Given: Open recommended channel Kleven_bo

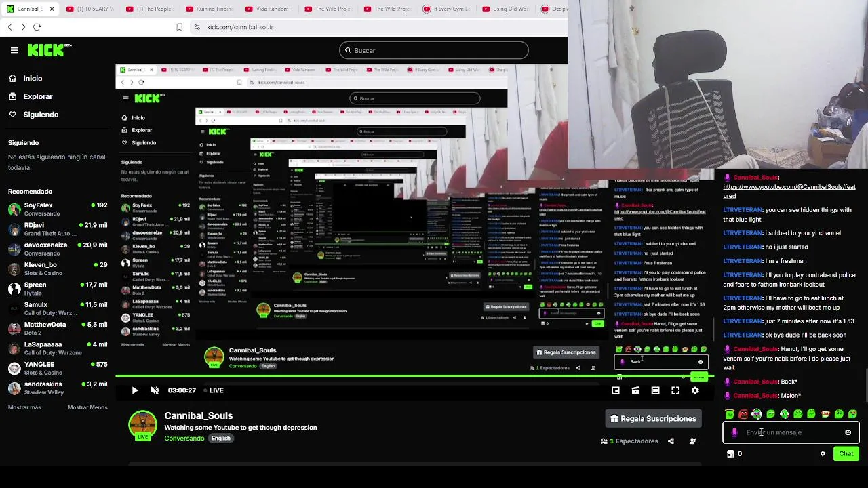Looking at the screenshot, I should (x=58, y=268).
